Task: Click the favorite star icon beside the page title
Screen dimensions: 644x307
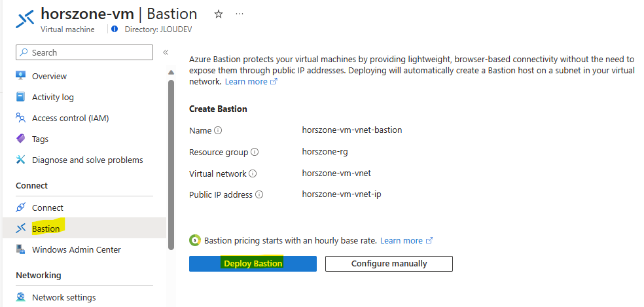Action: coord(219,14)
